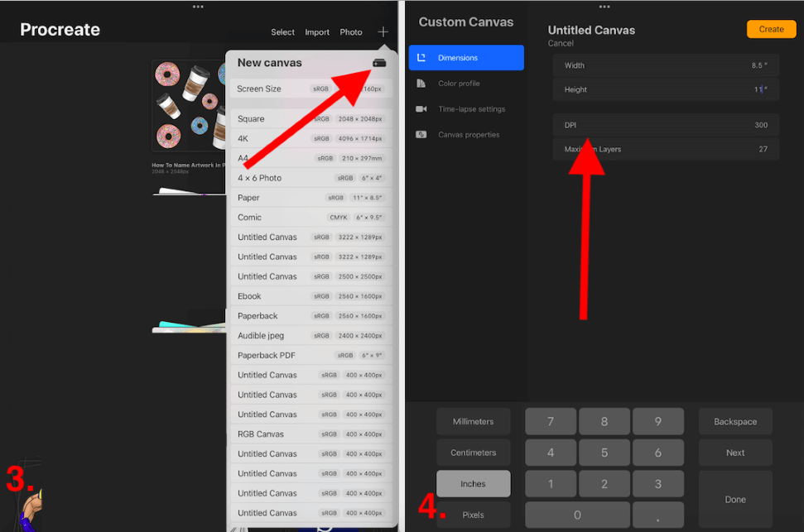Click Select in the gallery header
This screenshot has width=804, height=532.
click(282, 31)
